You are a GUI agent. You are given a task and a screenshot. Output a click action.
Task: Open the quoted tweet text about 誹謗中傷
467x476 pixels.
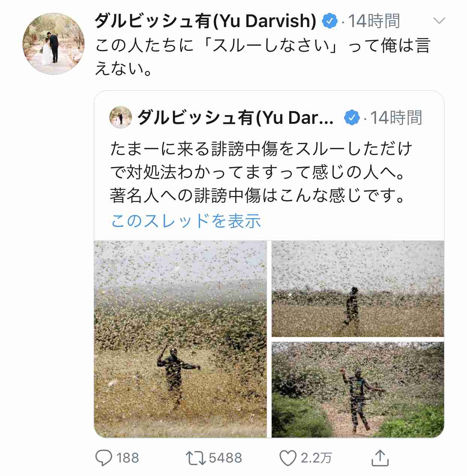tap(261, 172)
